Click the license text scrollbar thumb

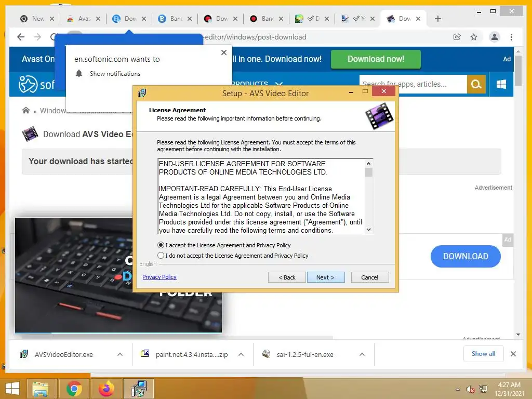click(368, 172)
